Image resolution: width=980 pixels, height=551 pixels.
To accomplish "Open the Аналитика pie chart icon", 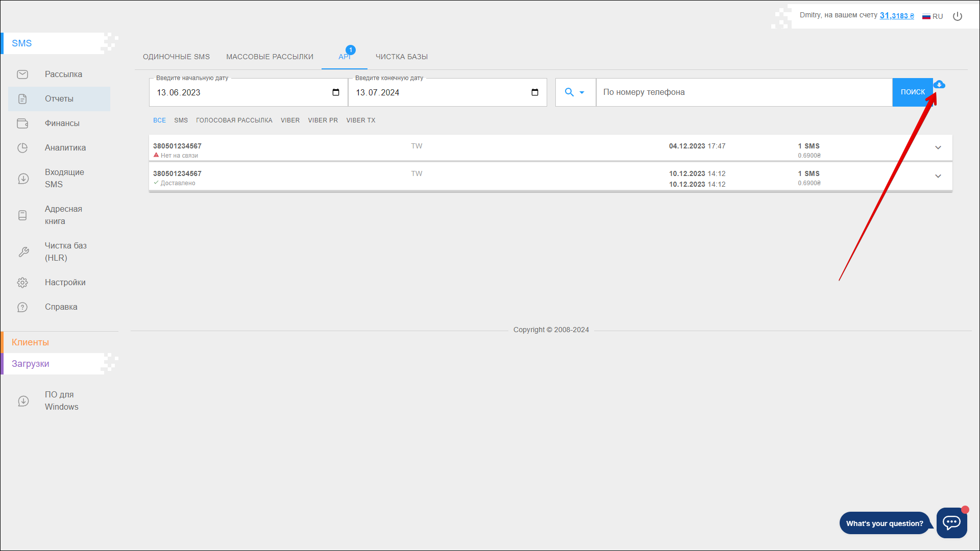I will (x=22, y=148).
